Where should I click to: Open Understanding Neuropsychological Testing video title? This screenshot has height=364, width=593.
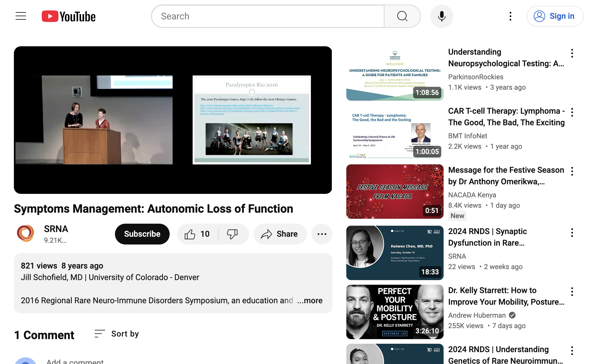click(506, 58)
